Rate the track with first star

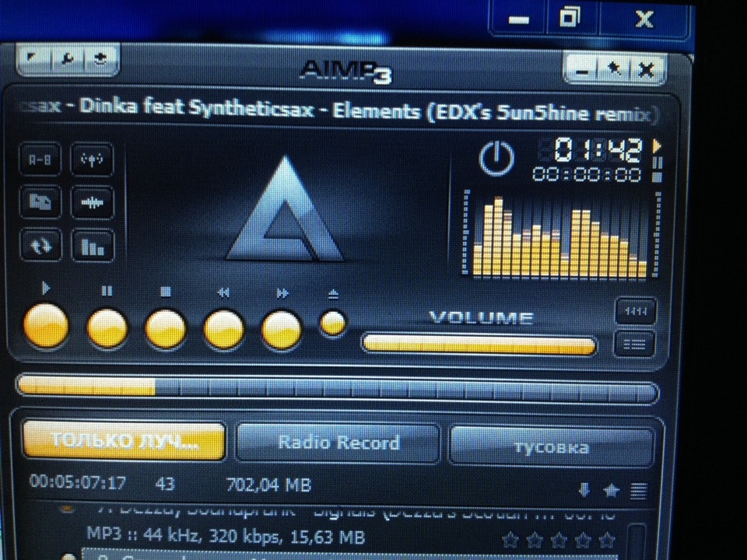(x=510, y=541)
